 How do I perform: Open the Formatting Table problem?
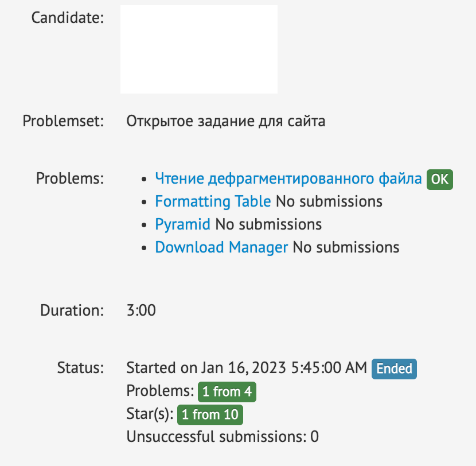tap(213, 201)
